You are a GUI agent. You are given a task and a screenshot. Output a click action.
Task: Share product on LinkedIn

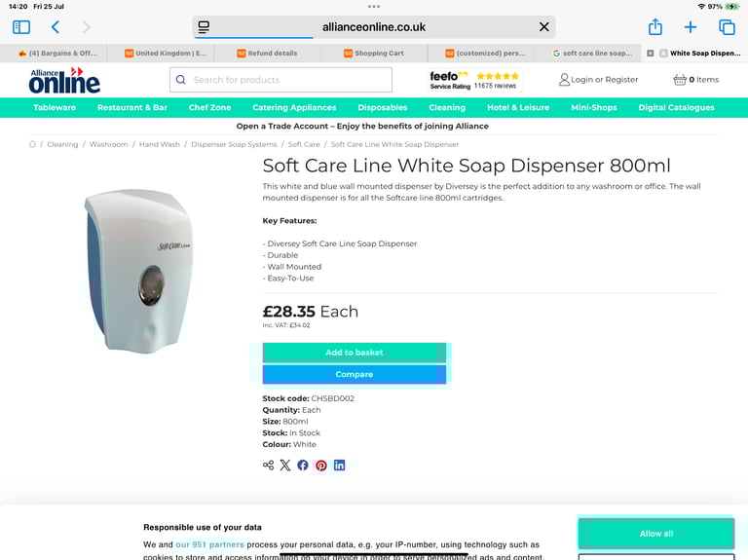(x=339, y=466)
